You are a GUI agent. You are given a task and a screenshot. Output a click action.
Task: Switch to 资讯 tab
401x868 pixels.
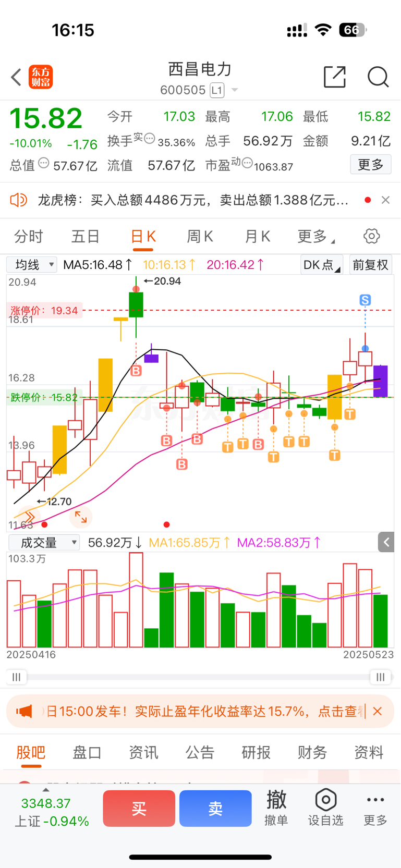click(143, 752)
